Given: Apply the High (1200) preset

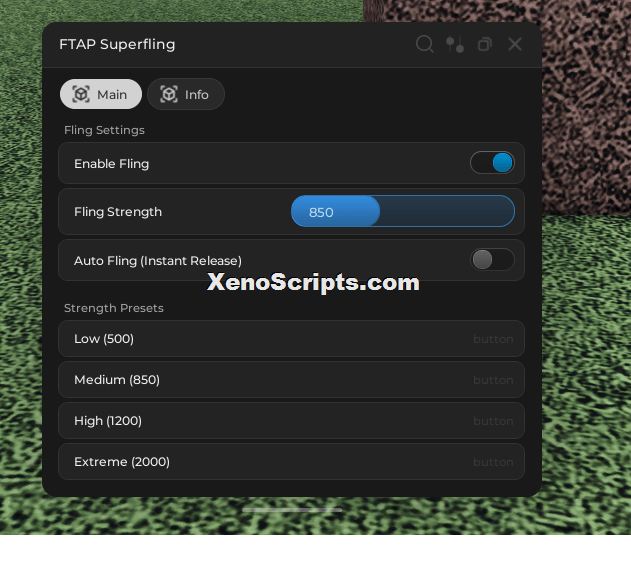Looking at the screenshot, I should coord(291,421).
